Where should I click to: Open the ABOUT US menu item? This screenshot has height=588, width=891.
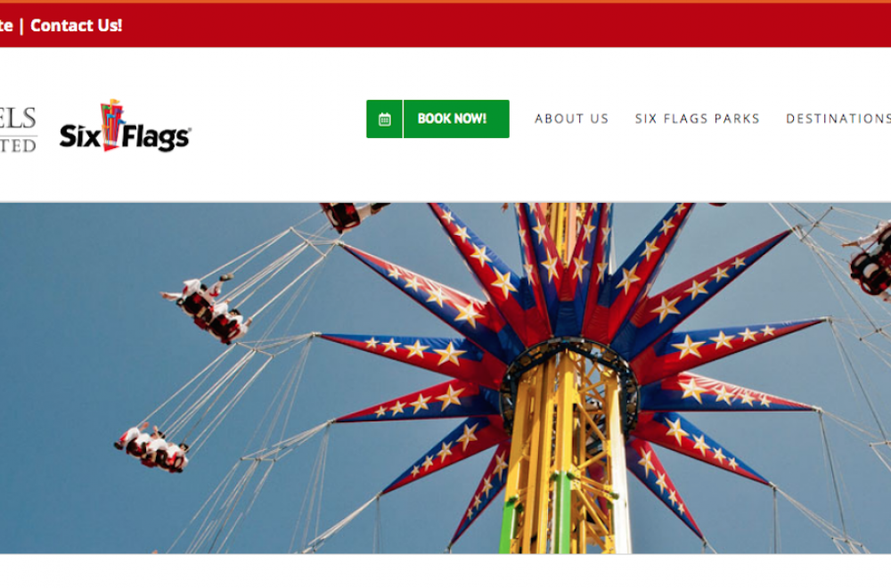[x=572, y=118]
